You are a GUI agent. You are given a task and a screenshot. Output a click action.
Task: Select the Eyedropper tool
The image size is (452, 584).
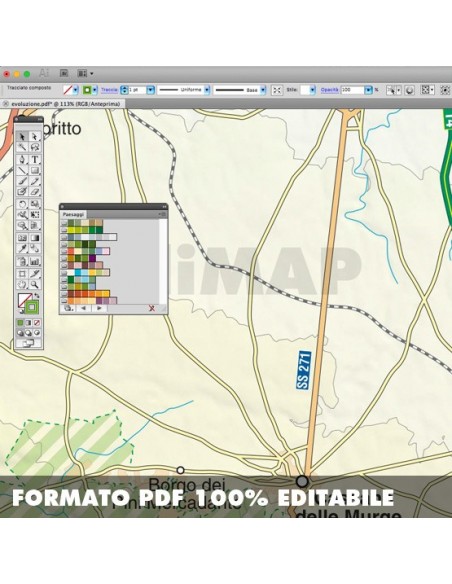pyautogui.click(x=22, y=248)
